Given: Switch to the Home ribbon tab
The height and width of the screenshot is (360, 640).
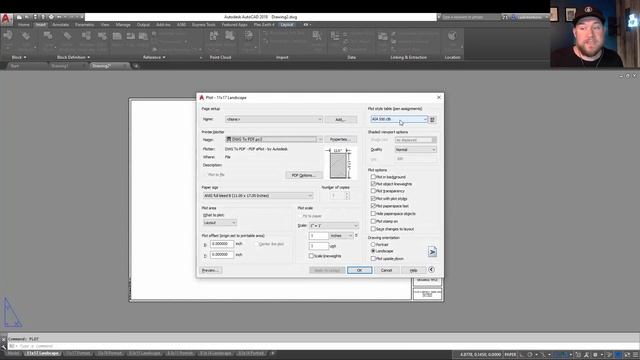Looking at the screenshot, I should tap(24, 25).
